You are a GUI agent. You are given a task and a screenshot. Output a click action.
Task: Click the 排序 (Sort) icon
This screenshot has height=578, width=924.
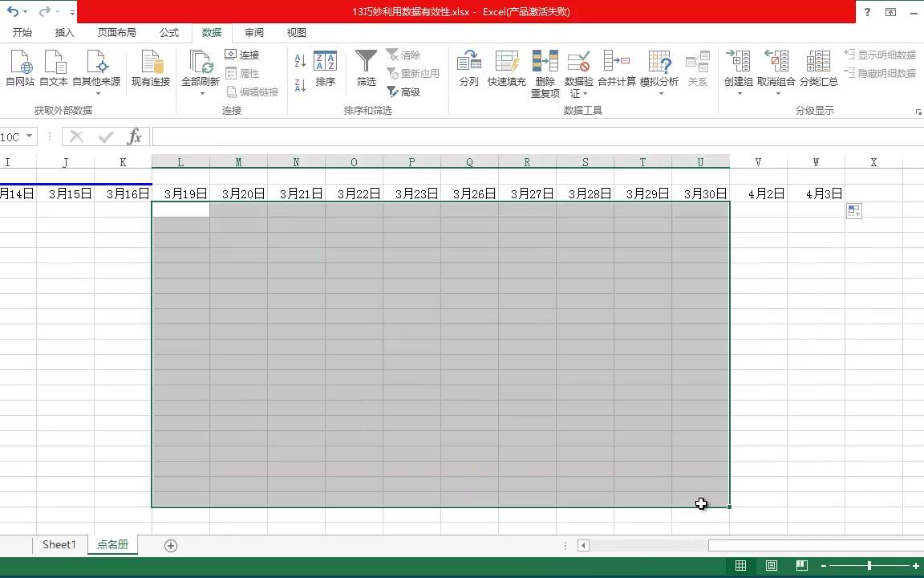[326, 70]
